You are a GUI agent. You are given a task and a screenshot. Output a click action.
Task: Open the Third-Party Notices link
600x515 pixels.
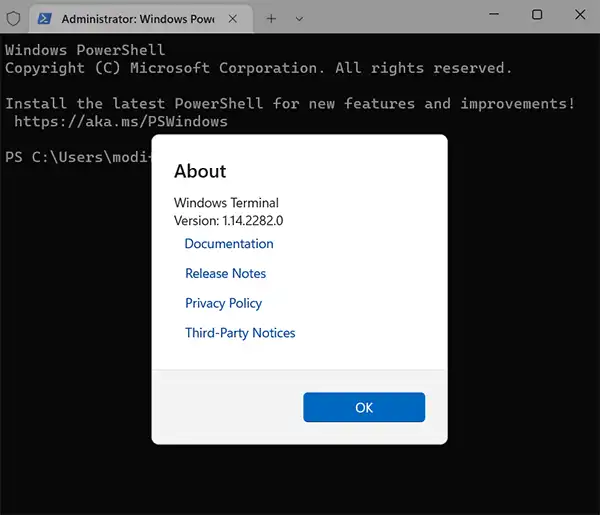(x=240, y=333)
